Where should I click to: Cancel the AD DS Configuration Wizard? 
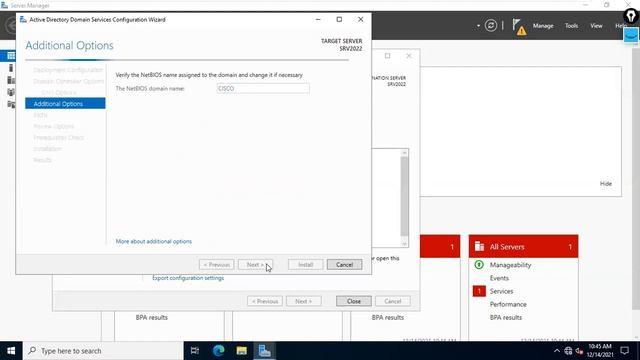344,265
